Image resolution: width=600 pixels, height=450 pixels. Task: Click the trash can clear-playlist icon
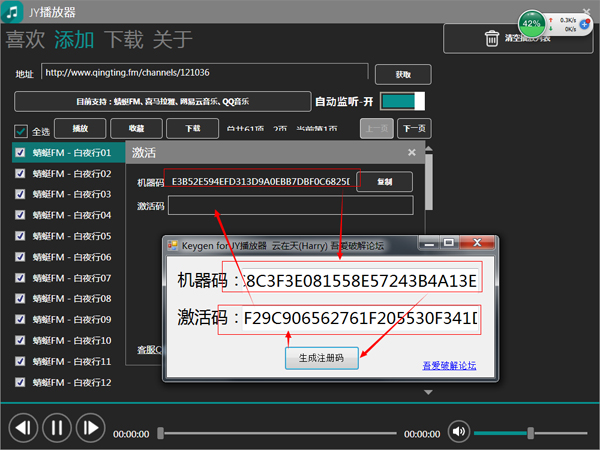492,38
